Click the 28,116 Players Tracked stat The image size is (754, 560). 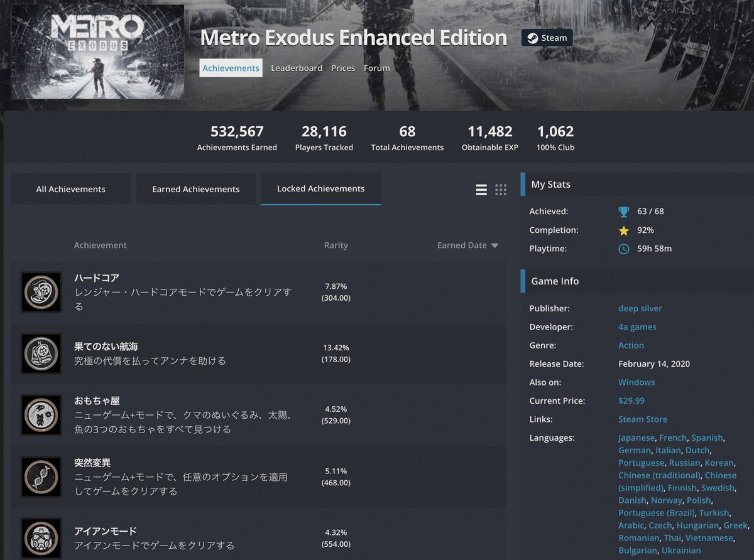coord(324,138)
